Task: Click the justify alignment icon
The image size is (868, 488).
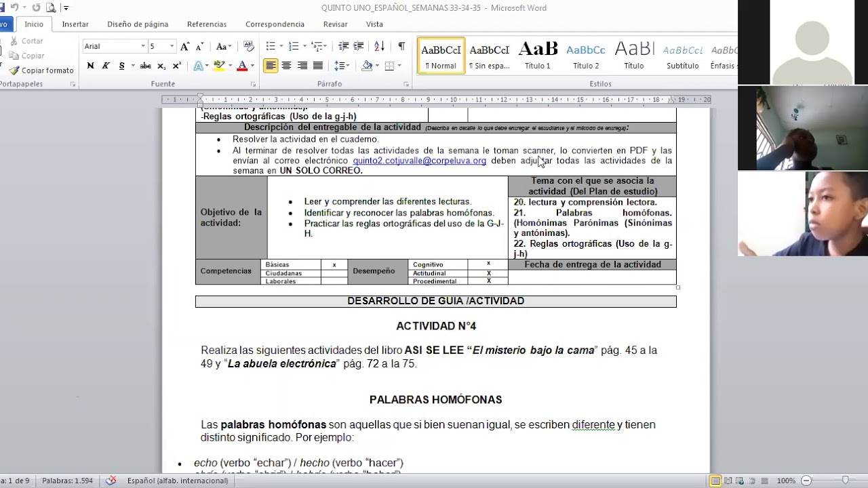Action: [317, 66]
